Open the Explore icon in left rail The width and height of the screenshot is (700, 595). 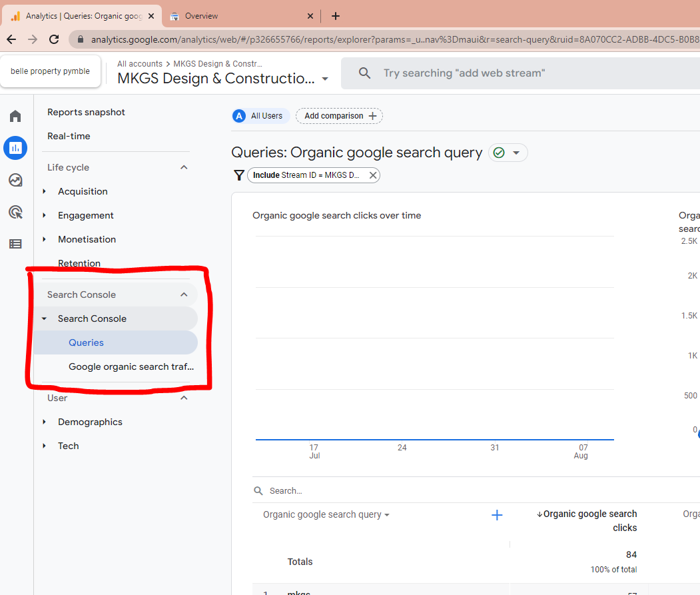tap(15, 180)
